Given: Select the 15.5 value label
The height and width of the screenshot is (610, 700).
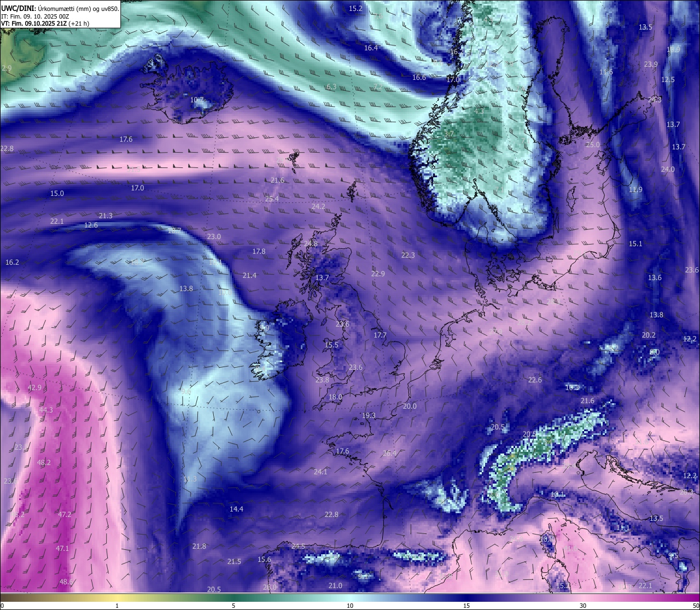Looking at the screenshot, I should 331,345.
